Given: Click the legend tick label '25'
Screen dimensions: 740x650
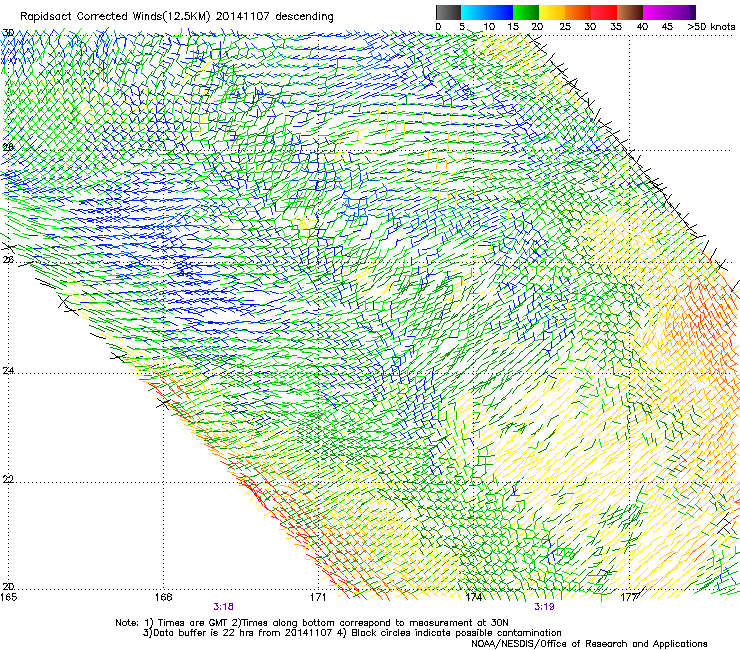Looking at the screenshot, I should coord(564,27).
